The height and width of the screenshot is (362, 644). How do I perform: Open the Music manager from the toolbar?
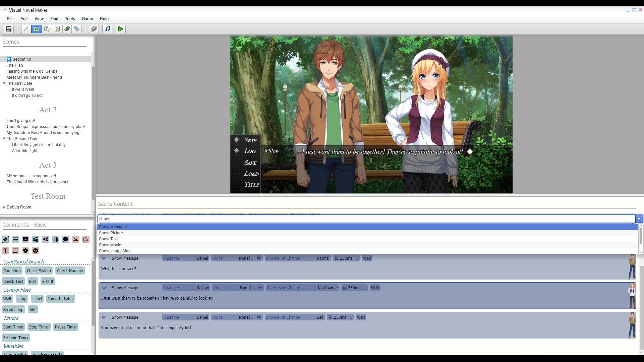pos(107,29)
